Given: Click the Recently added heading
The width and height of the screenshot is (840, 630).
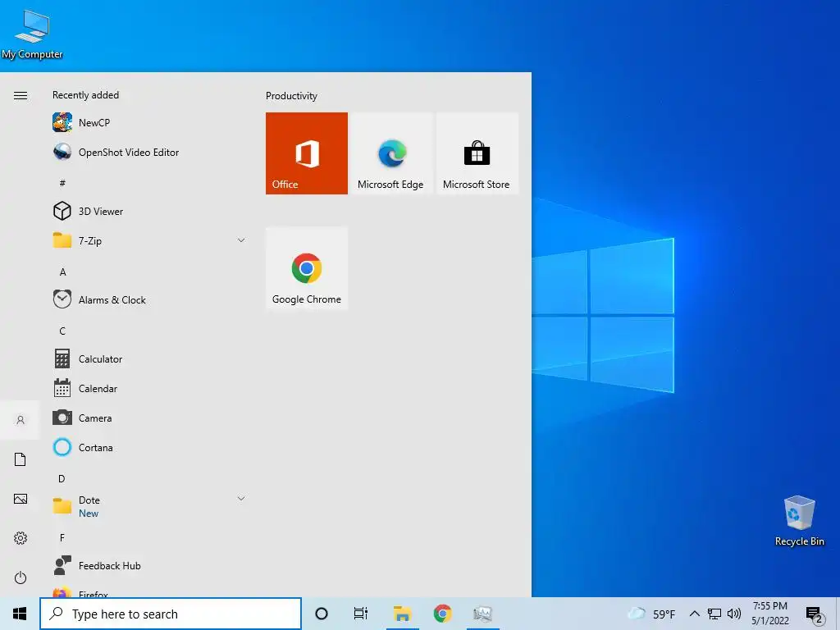Looking at the screenshot, I should 85,95.
